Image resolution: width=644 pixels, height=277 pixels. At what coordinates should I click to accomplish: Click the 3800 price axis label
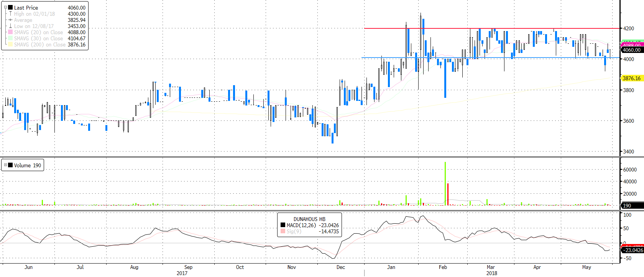tap(629, 90)
